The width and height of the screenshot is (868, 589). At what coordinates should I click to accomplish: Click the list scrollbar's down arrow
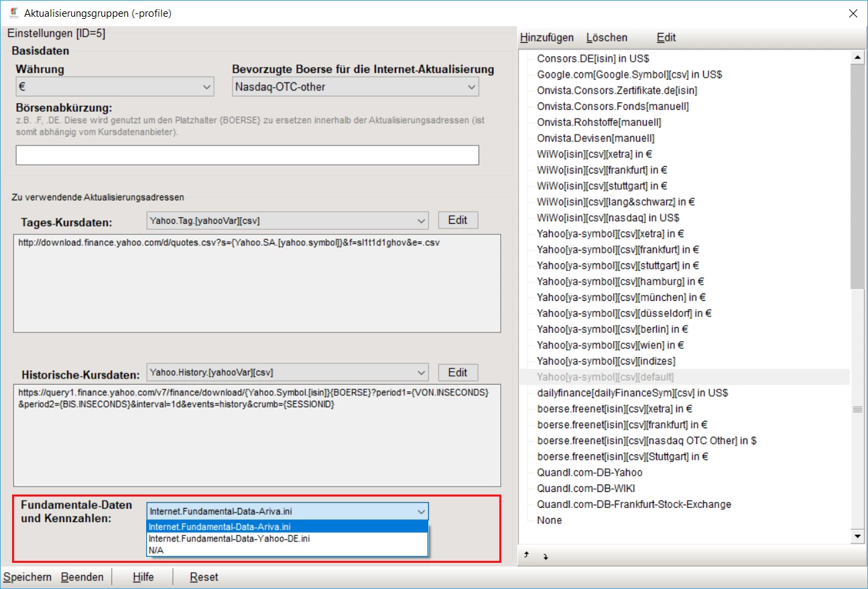[857, 536]
